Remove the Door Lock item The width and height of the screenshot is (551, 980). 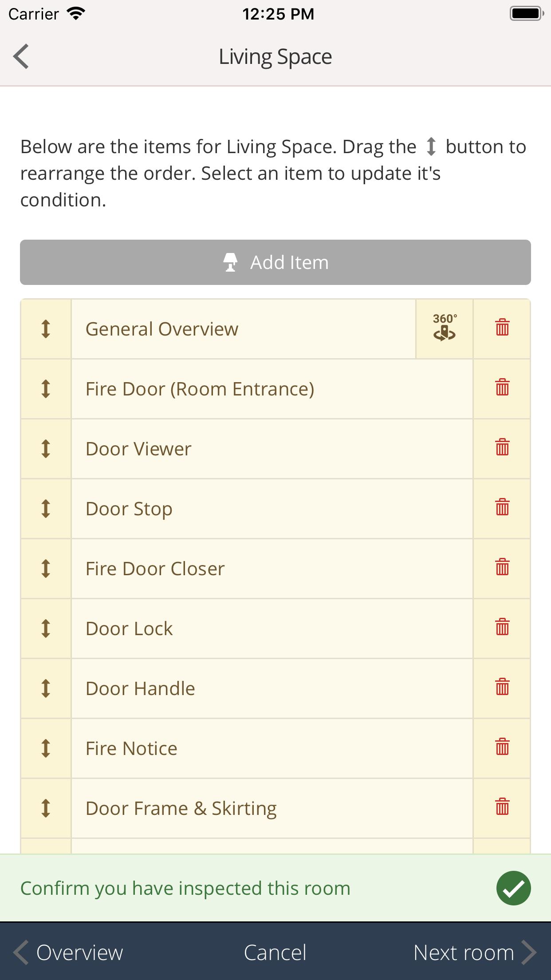coord(502,628)
